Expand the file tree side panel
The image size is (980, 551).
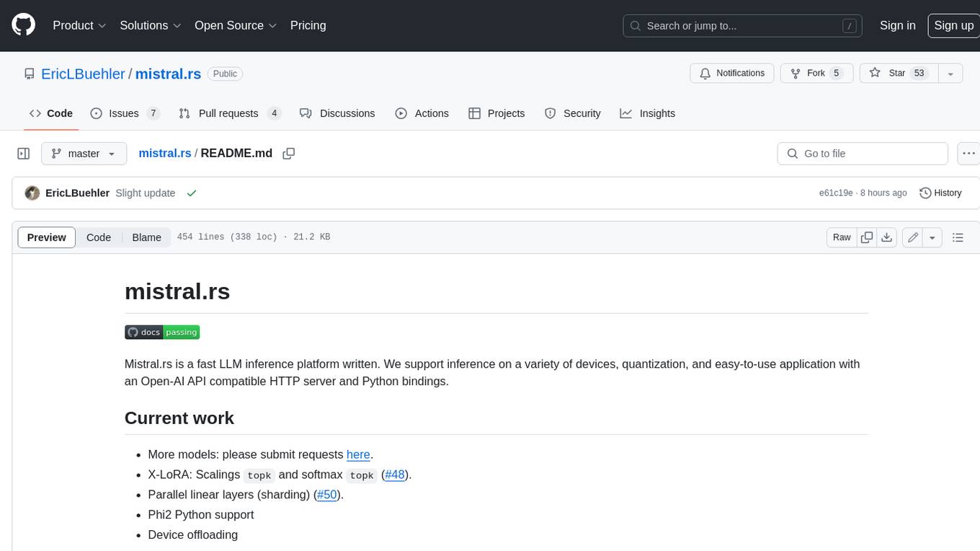click(x=24, y=154)
